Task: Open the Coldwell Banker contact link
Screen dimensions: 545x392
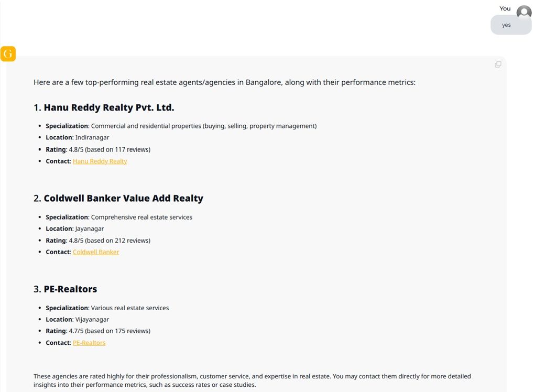Action: click(96, 252)
